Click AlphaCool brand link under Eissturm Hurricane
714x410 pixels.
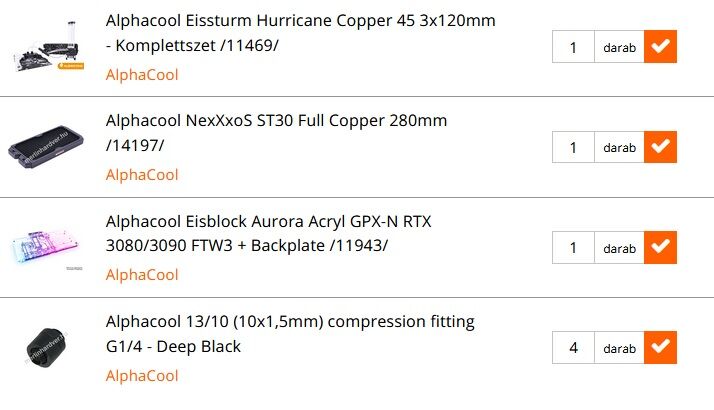pos(142,75)
